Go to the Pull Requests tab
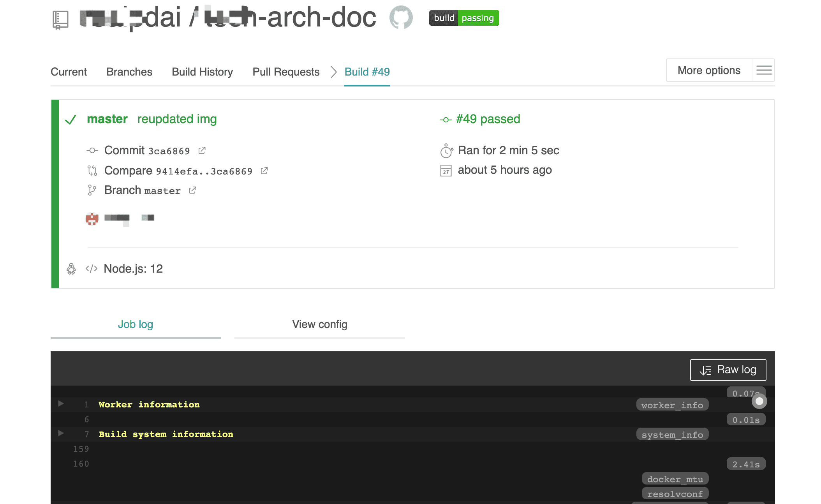The height and width of the screenshot is (504, 821). (x=286, y=72)
